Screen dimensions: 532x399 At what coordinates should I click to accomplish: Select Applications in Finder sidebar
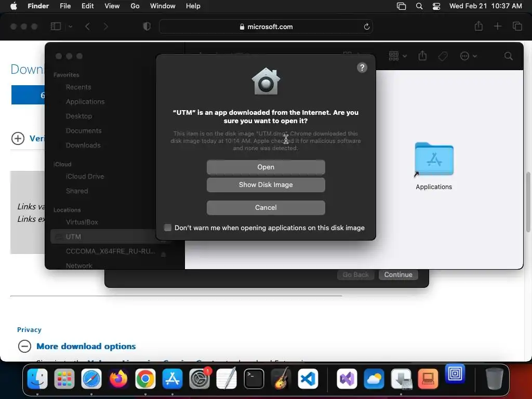85,102
